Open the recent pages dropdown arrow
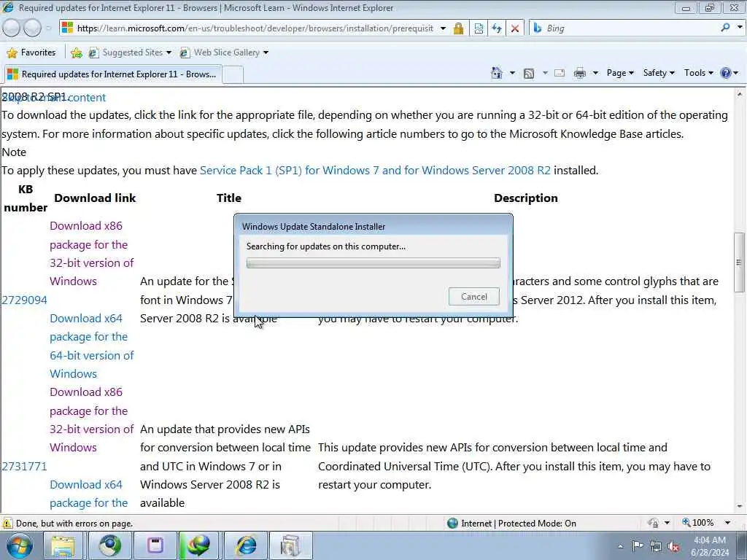 [49, 28]
